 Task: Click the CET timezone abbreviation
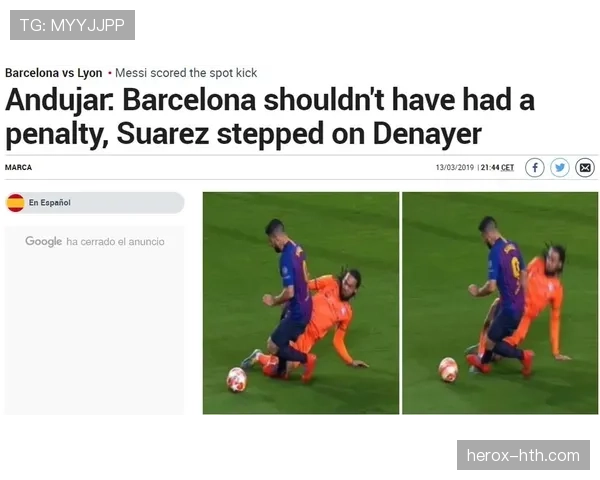tap(507, 167)
